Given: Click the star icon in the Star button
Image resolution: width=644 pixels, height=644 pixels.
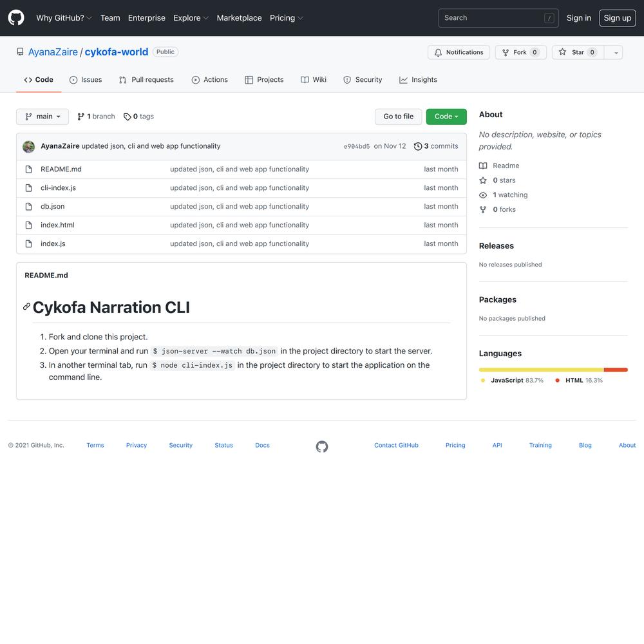Looking at the screenshot, I should pos(562,52).
